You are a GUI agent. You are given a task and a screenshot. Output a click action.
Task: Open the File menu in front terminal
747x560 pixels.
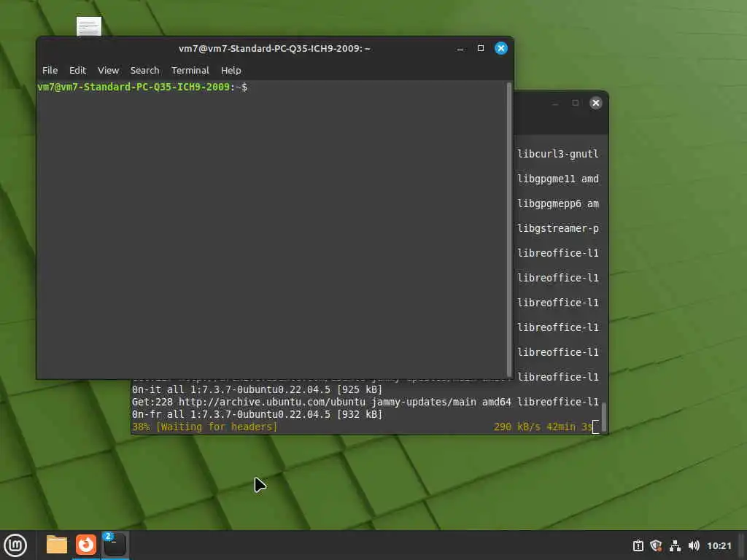tap(50, 71)
